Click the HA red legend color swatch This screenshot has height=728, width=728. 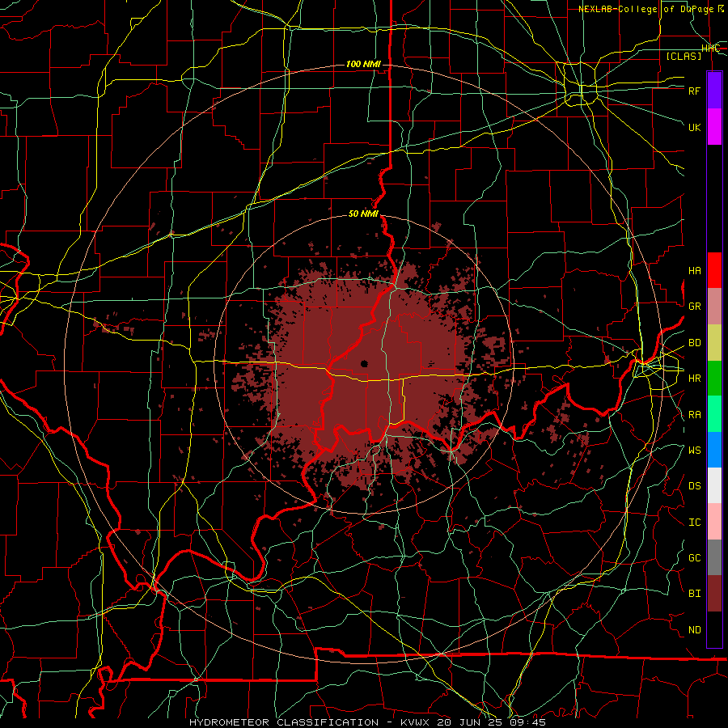click(x=714, y=270)
